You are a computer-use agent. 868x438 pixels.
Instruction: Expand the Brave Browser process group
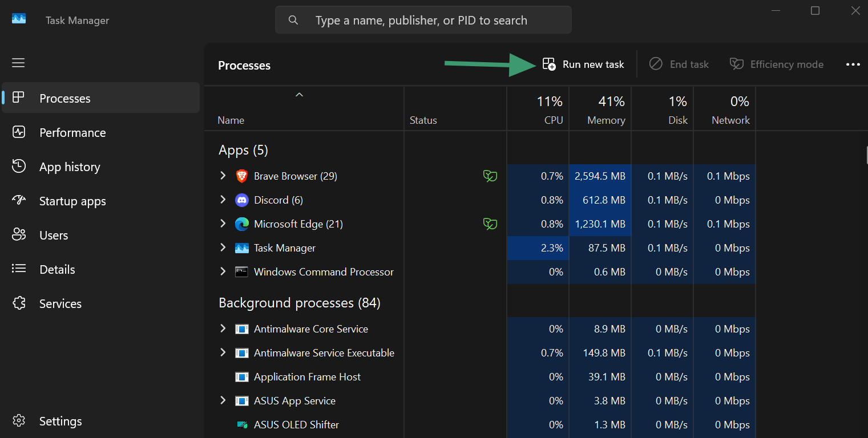tap(223, 176)
